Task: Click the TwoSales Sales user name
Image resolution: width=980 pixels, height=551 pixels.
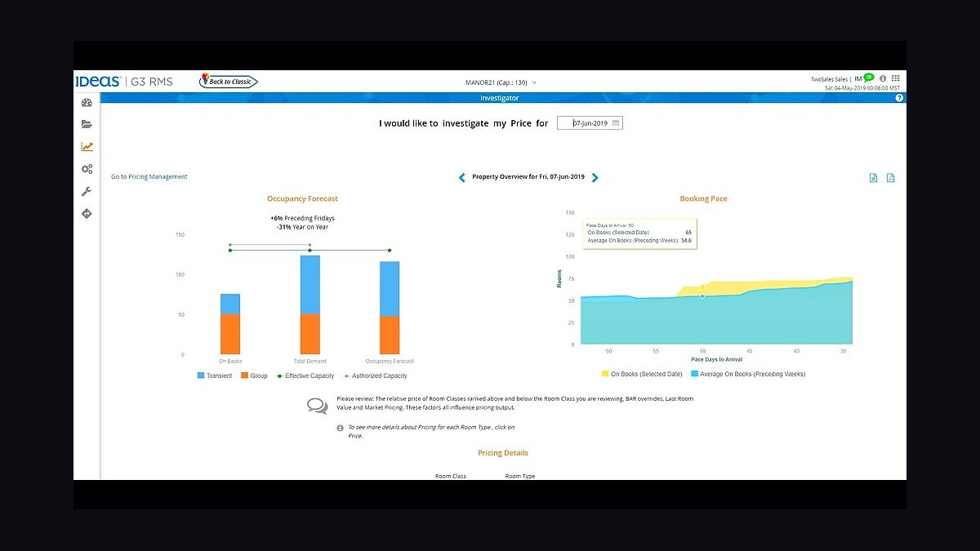Action: (x=830, y=79)
